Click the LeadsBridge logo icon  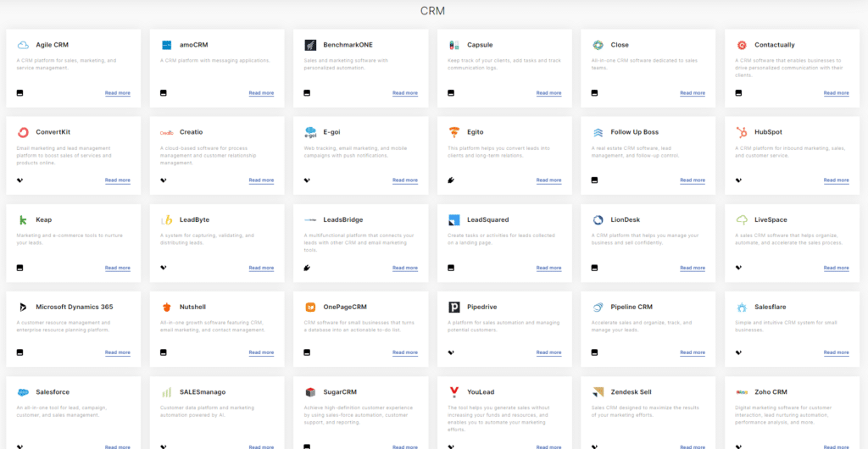click(310, 220)
